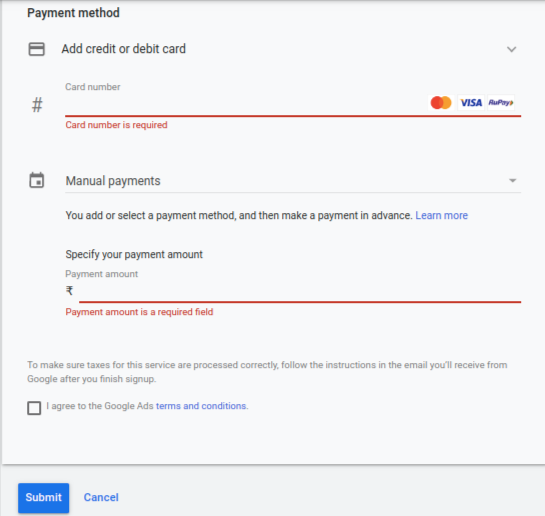Click the credit card icon
This screenshot has width=545, height=516.
click(x=36, y=49)
